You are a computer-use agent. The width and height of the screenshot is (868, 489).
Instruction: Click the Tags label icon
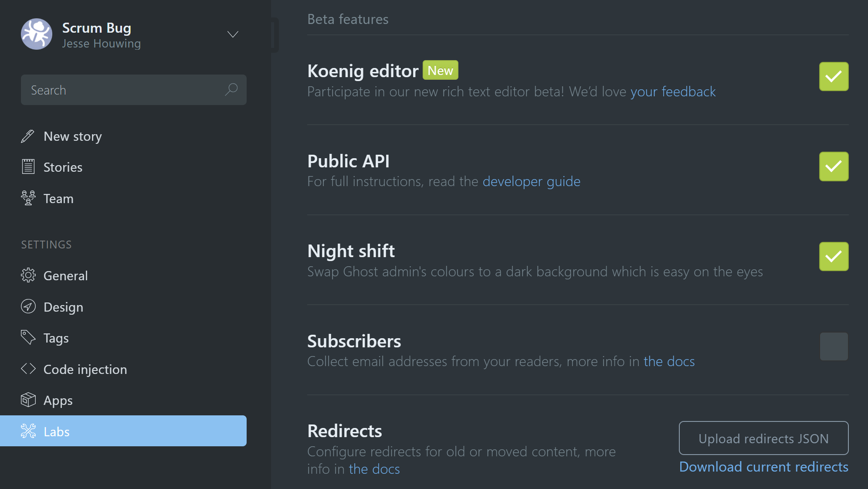coord(28,337)
